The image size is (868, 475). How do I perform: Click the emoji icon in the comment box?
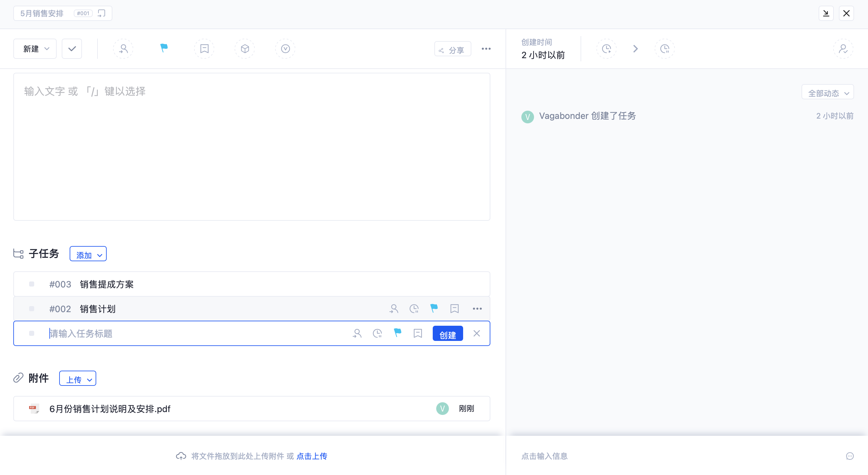(x=850, y=456)
